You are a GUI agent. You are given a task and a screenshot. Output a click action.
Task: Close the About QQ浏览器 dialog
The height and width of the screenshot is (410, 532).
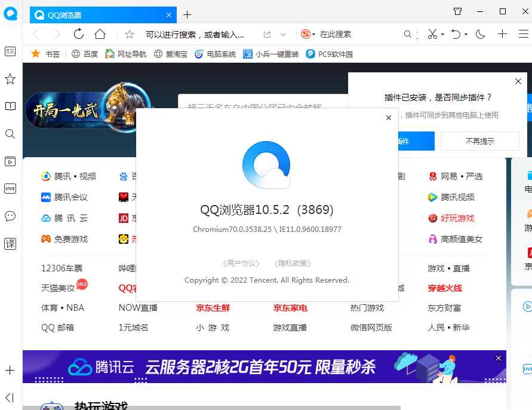(x=389, y=118)
